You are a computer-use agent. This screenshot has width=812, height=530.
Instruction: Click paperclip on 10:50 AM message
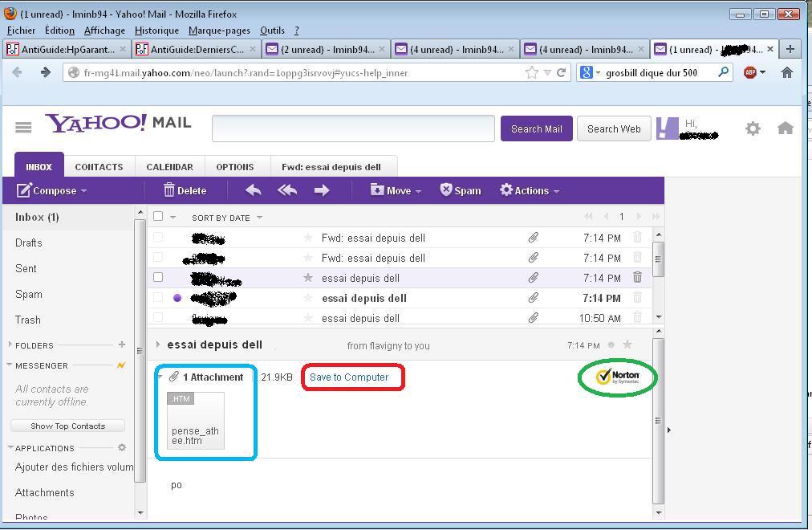533,317
